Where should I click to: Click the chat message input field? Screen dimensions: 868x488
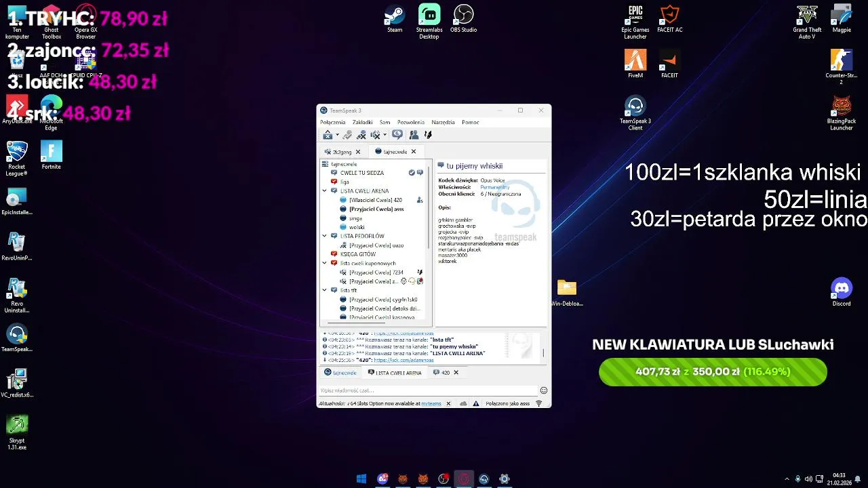pyautogui.click(x=428, y=390)
